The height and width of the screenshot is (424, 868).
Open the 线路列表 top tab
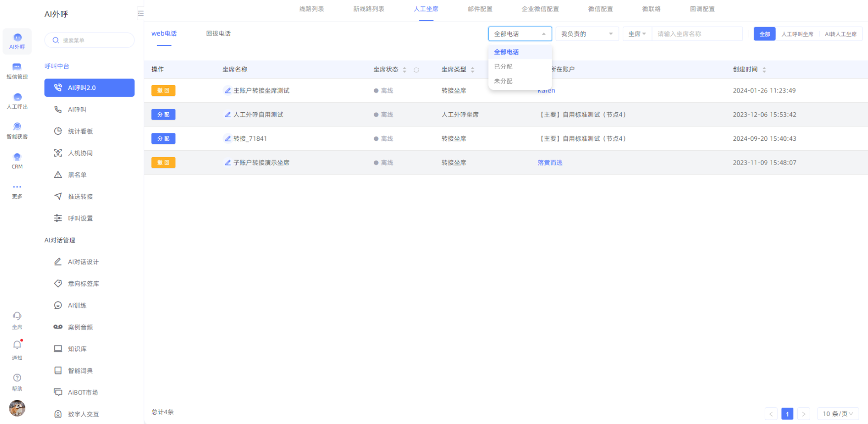click(x=311, y=9)
